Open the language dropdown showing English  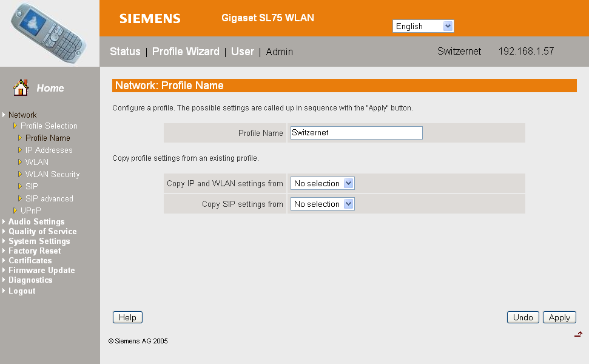tap(423, 26)
